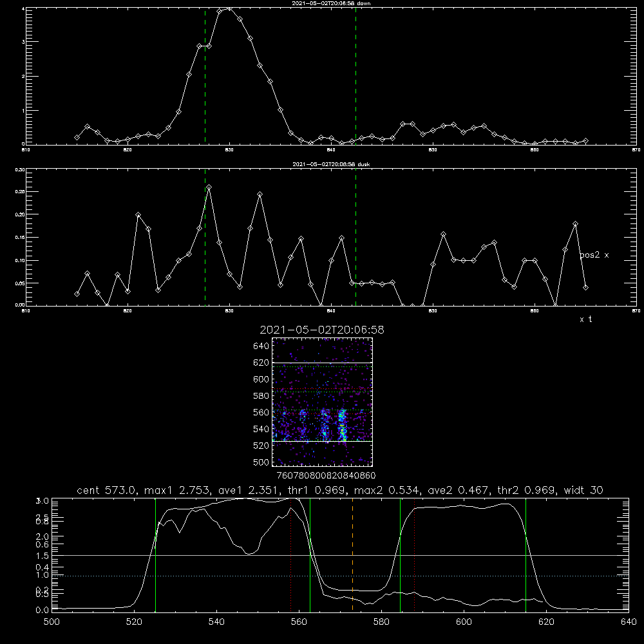
Task: Click the horizontal white line at 1.5 in the bottom plot
Action: [340, 555]
